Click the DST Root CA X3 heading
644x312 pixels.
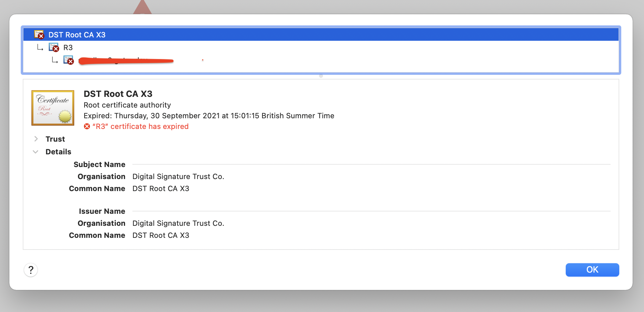coord(118,94)
